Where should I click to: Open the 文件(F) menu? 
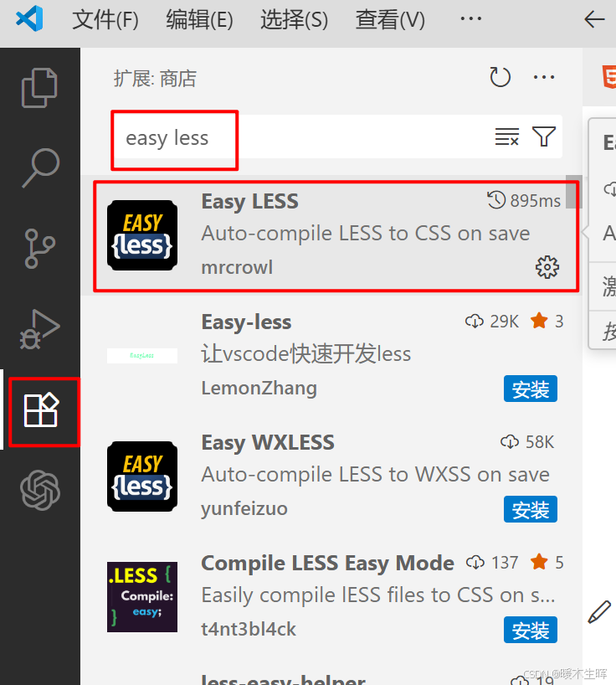(x=105, y=19)
